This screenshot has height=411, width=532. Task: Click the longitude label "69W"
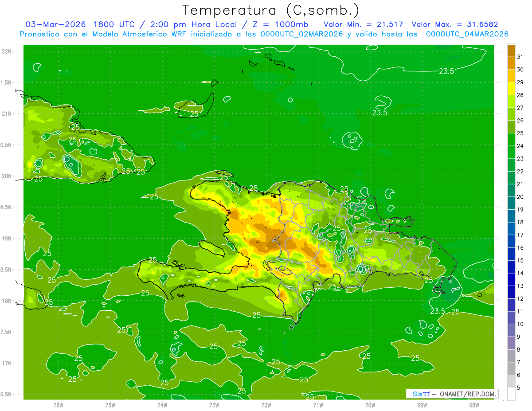point(422,405)
